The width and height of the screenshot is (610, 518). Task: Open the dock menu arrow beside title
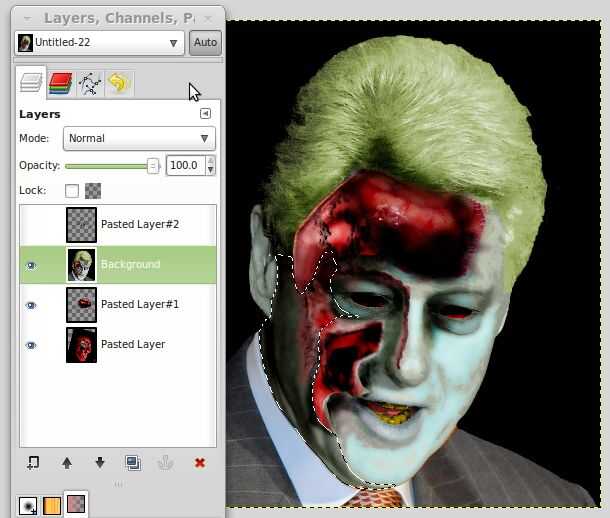pyautogui.click(x=27, y=18)
